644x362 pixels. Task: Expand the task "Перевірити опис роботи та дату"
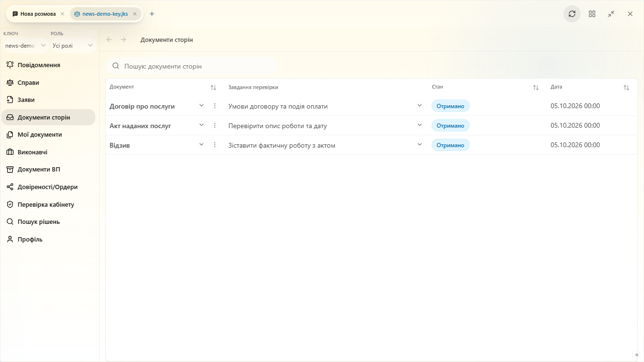click(x=420, y=125)
